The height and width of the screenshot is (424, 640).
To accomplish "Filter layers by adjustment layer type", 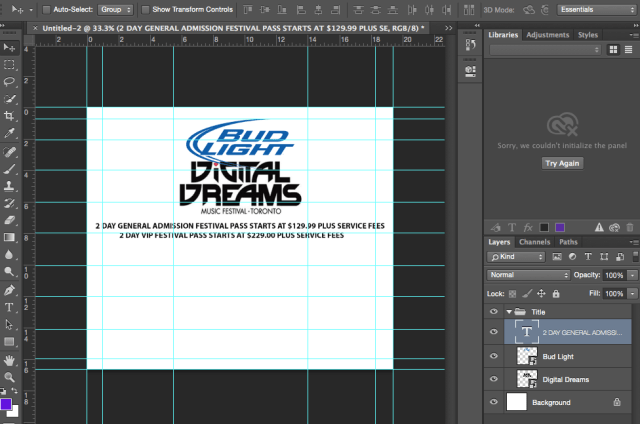I will point(573,257).
